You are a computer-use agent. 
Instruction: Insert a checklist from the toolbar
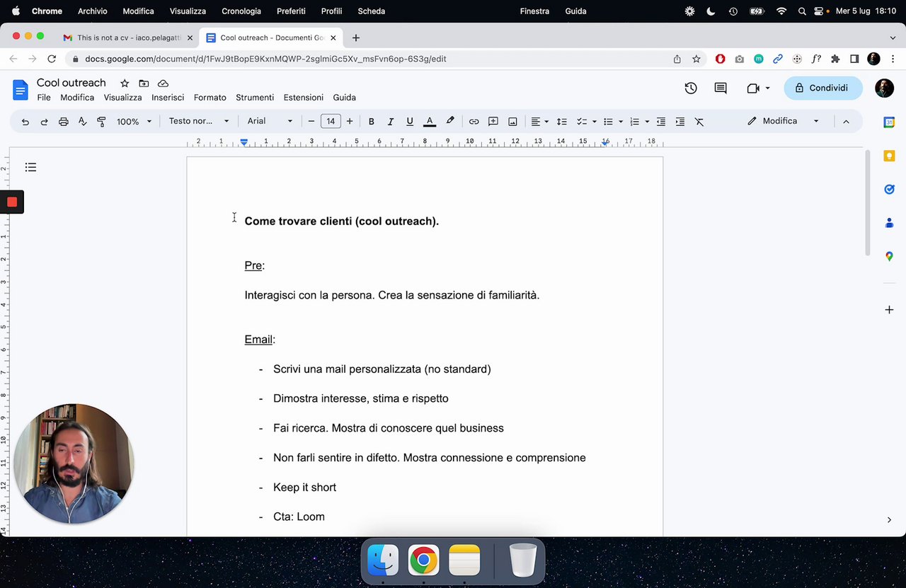click(x=582, y=122)
